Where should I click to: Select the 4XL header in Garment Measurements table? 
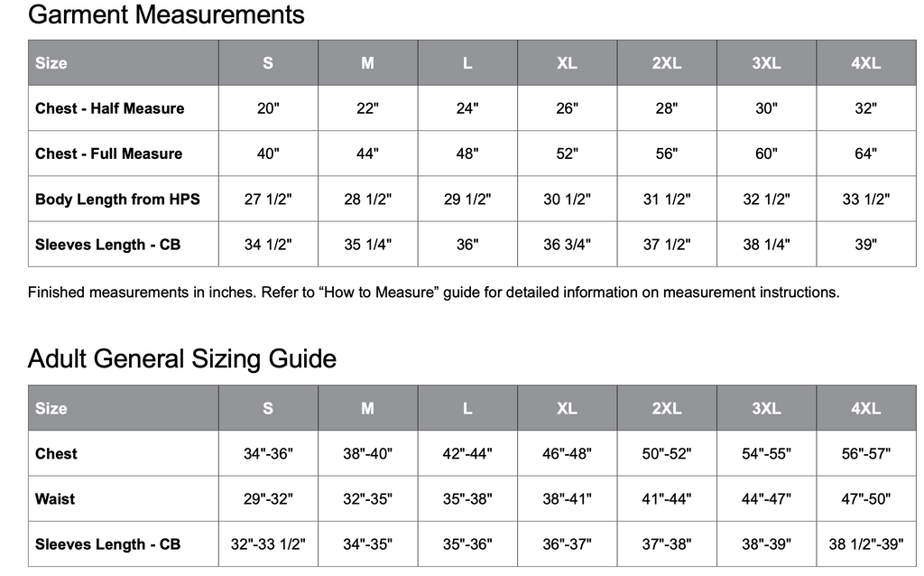865,63
